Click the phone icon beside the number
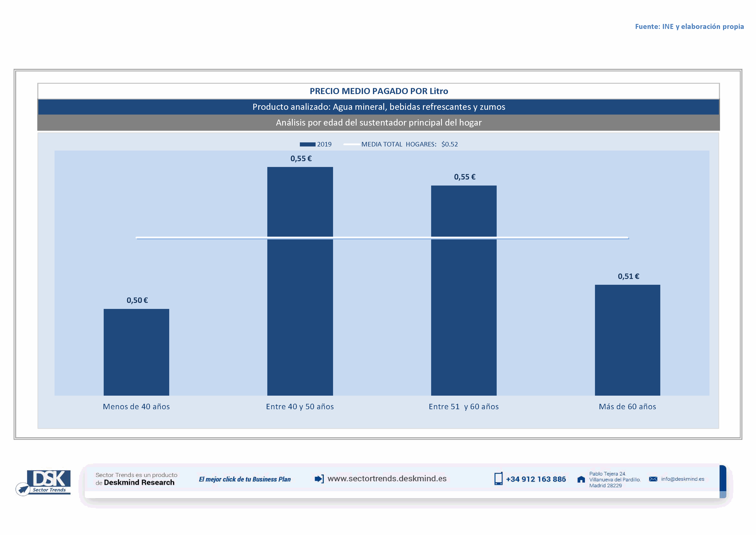Image resolution: width=756 pixels, height=535 pixels. coord(498,479)
